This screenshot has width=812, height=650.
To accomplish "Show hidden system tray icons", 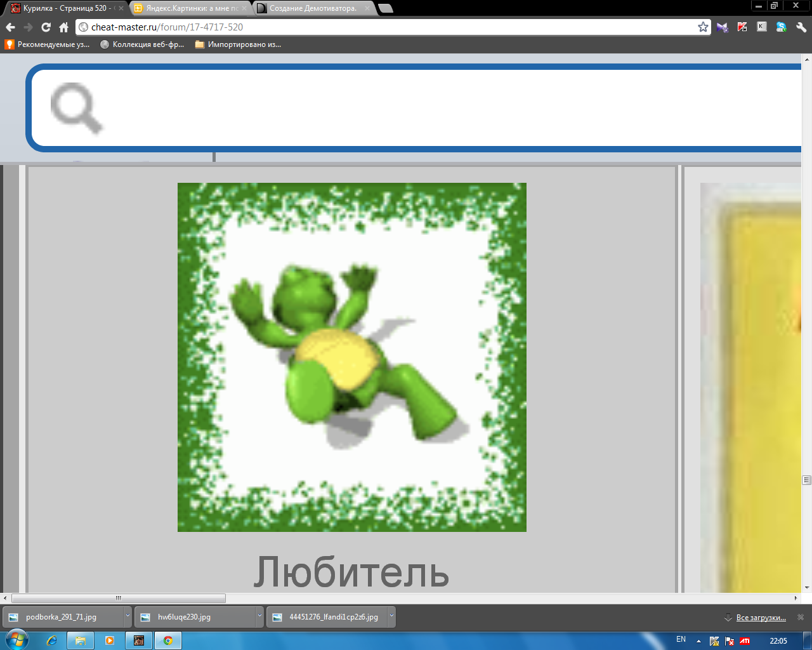I will tap(698, 640).
